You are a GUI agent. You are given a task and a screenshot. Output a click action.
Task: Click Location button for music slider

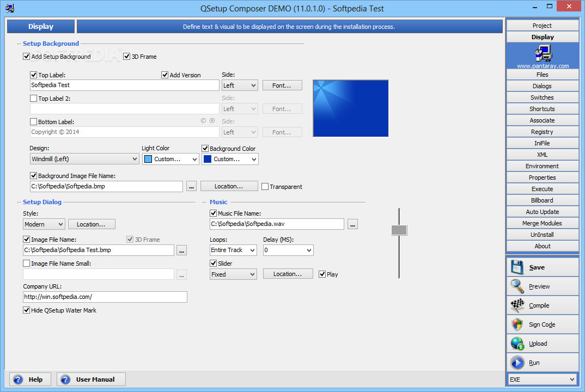tap(288, 274)
